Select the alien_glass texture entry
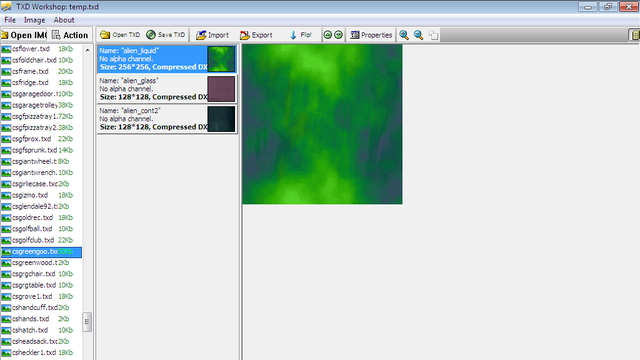 167,89
